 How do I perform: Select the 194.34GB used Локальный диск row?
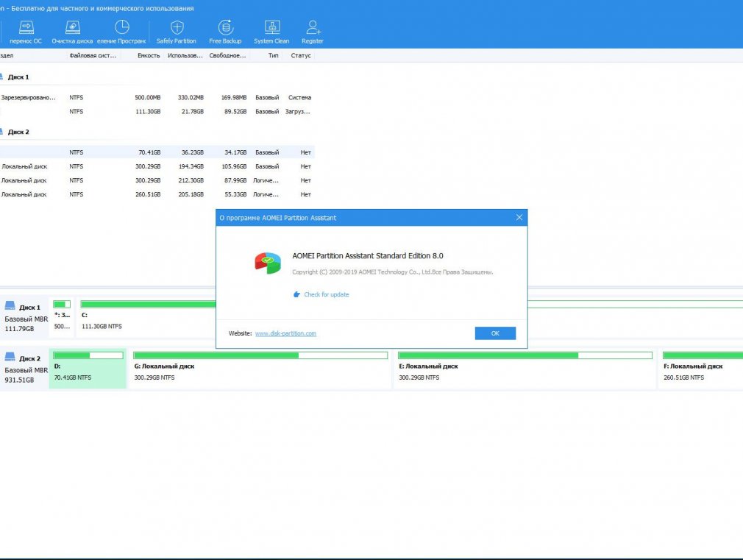pos(157,166)
